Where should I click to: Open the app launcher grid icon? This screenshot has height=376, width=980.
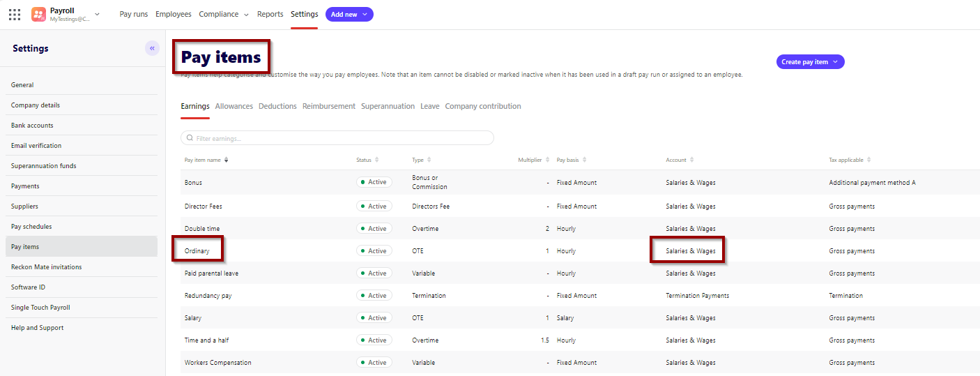click(15, 14)
